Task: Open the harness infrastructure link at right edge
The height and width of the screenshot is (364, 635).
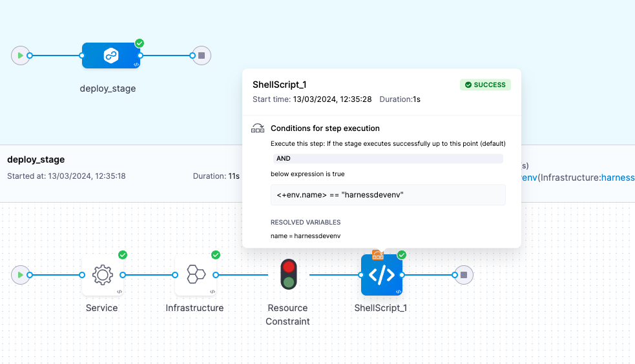Action: (618, 177)
